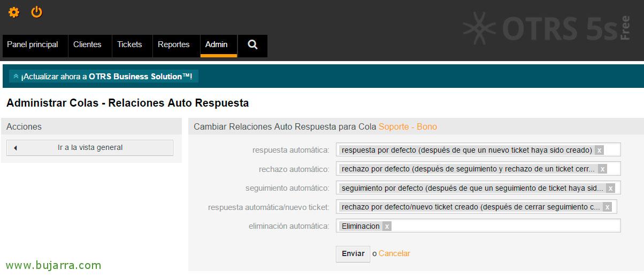Click the Enviar submit button
644x277 pixels.
[x=352, y=253]
